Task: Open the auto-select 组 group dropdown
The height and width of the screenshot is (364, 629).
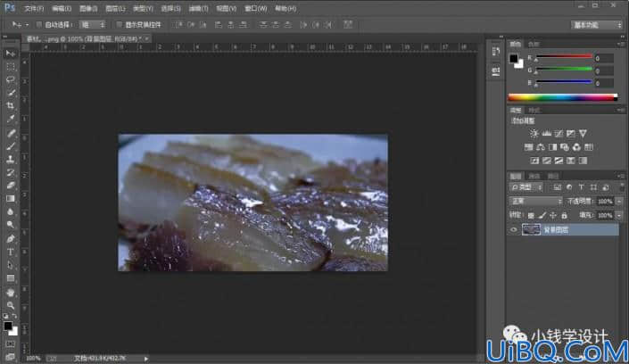Action: pos(92,25)
